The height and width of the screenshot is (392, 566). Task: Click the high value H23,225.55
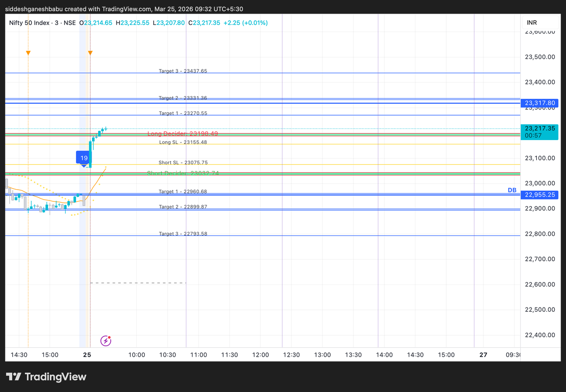tap(133, 23)
